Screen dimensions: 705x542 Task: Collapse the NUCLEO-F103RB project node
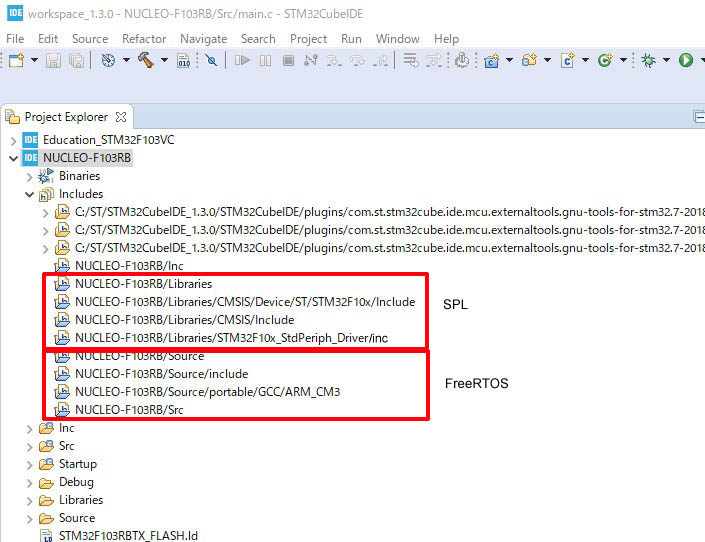(x=13, y=158)
